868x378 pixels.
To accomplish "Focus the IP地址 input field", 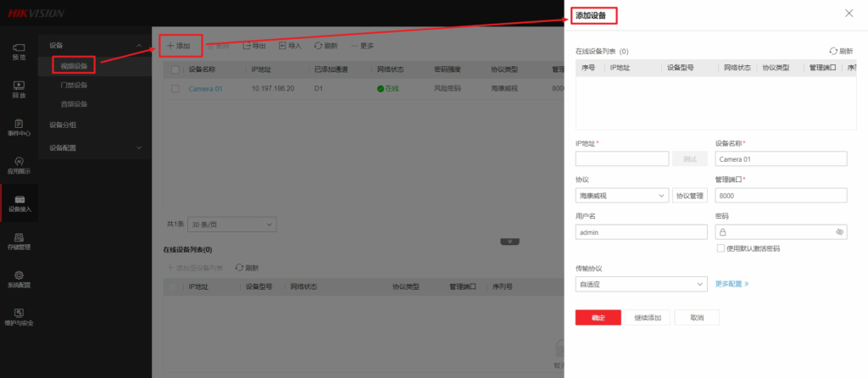I will 622,158.
